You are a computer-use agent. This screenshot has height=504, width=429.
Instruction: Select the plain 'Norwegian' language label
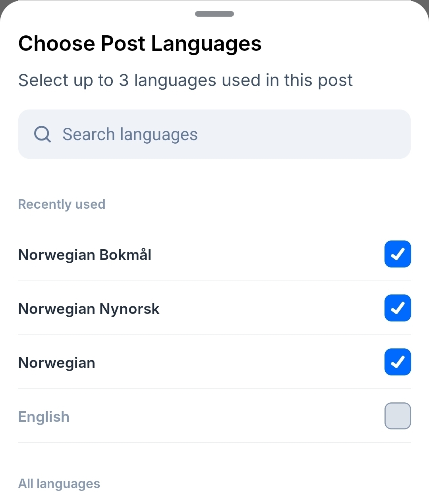pyautogui.click(x=57, y=363)
